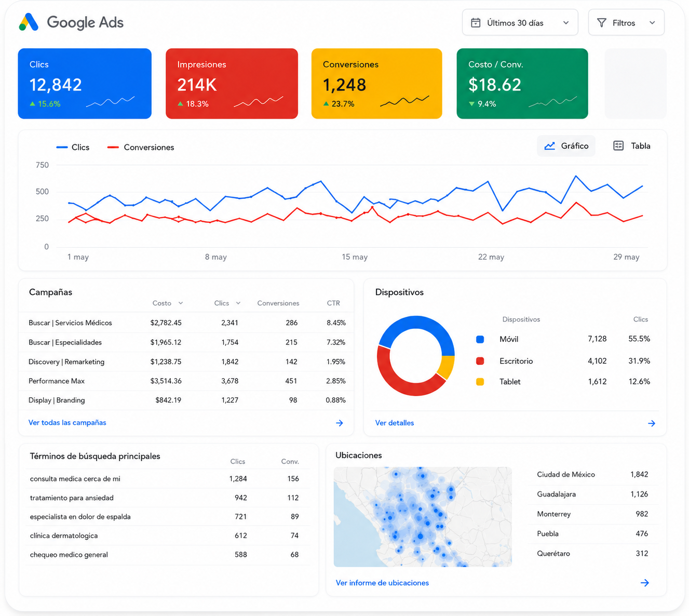Select the Costo / Conv. metric card

pos(522,84)
